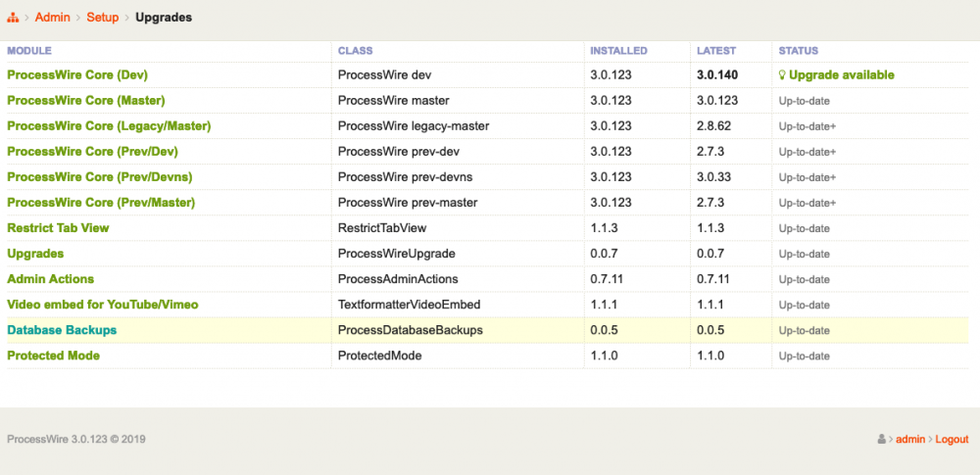Click the lightbulb icon beside Upgrade available
Image resolution: width=980 pixels, height=475 pixels.
(x=782, y=75)
